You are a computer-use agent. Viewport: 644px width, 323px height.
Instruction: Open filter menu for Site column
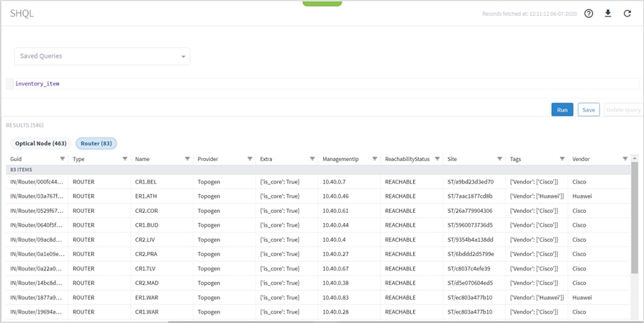(499, 159)
